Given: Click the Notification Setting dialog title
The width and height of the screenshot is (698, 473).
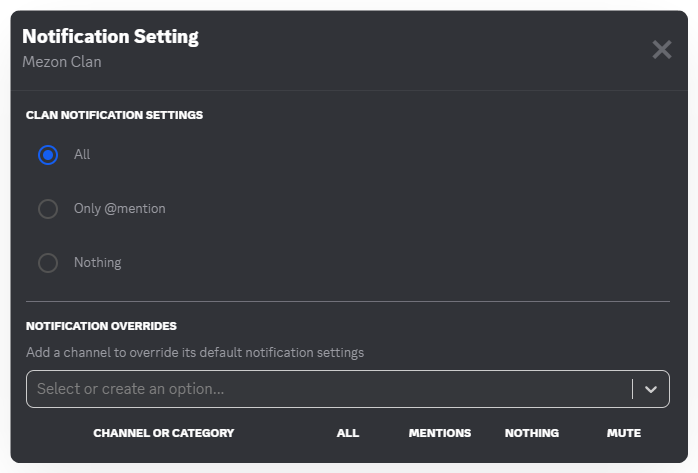Looking at the screenshot, I should (x=110, y=37).
